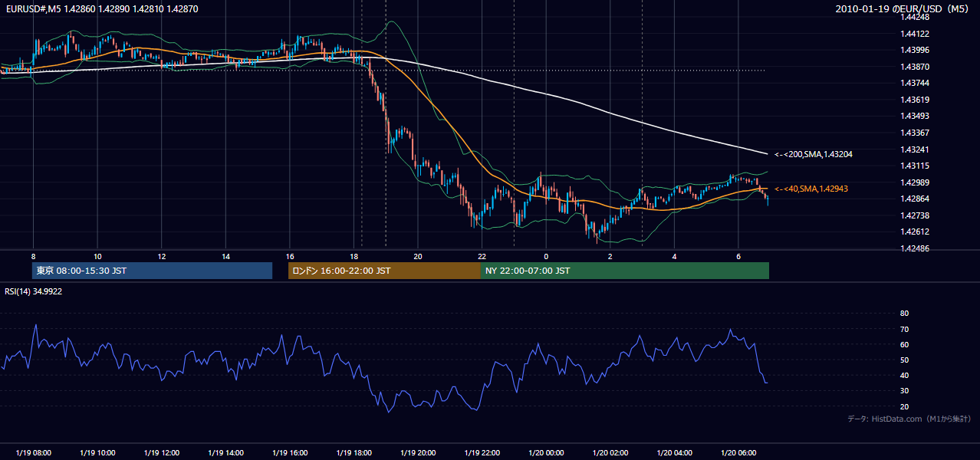Image resolution: width=980 pixels, height=460 pixels.
Task: Click price axis label 1.44248
Action: click(x=916, y=17)
